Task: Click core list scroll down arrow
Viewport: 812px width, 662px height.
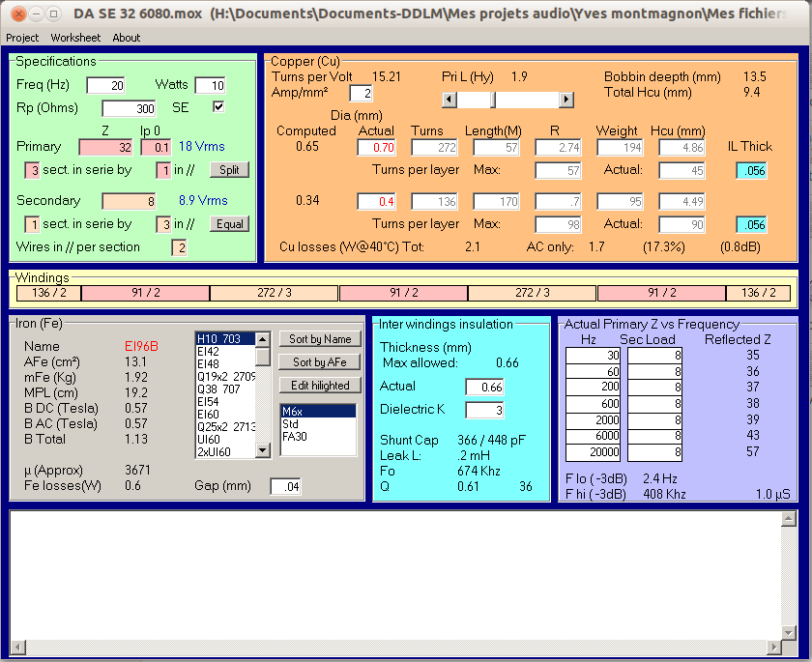Action: pyautogui.click(x=263, y=450)
